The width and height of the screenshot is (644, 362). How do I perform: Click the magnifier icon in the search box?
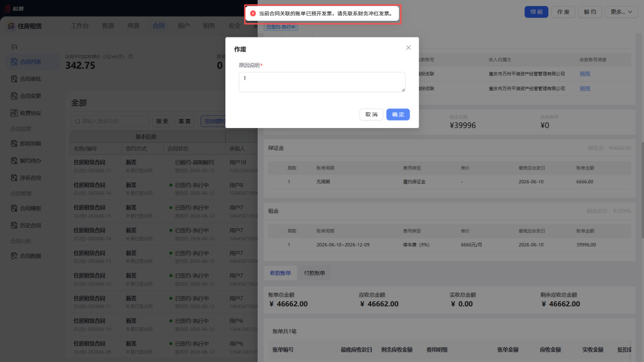pos(77,122)
